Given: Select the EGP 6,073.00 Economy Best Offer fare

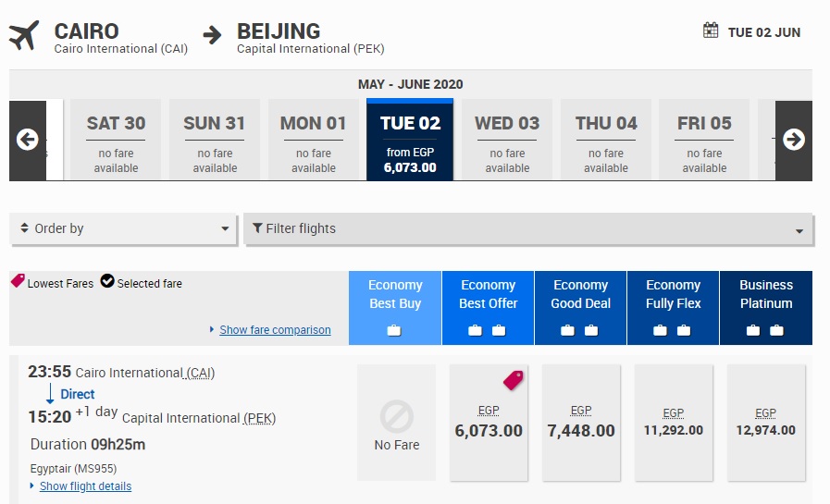Looking at the screenshot, I should pyautogui.click(x=489, y=423).
